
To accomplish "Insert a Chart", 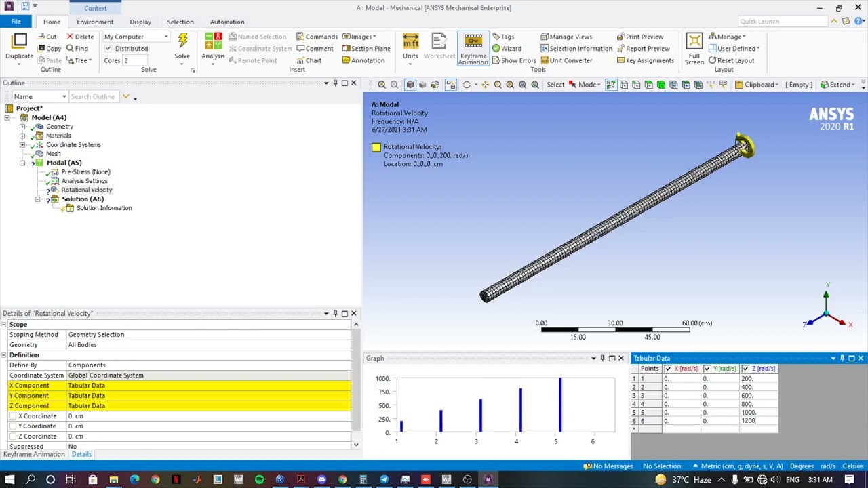I will click(309, 60).
